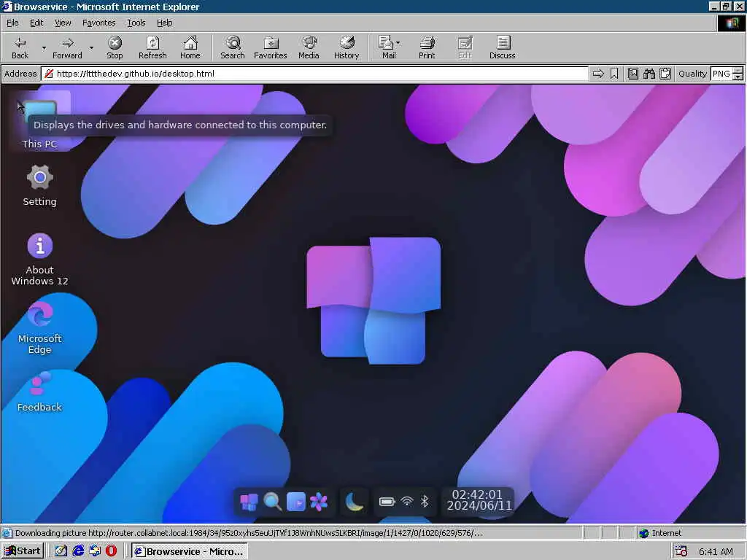Open the colorful flower dock icon
Screen dimensions: 747x560
pos(319,502)
